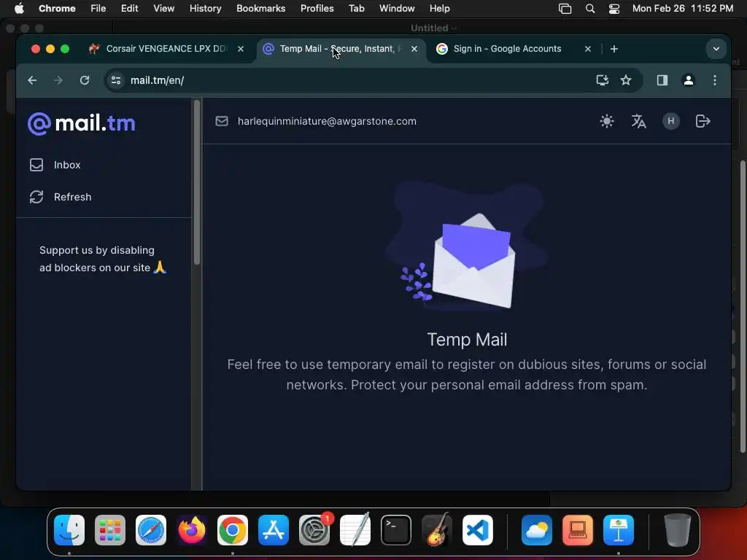Viewport: 747px width, 560px height.
Task: Open the History menu
Action: tap(205, 9)
